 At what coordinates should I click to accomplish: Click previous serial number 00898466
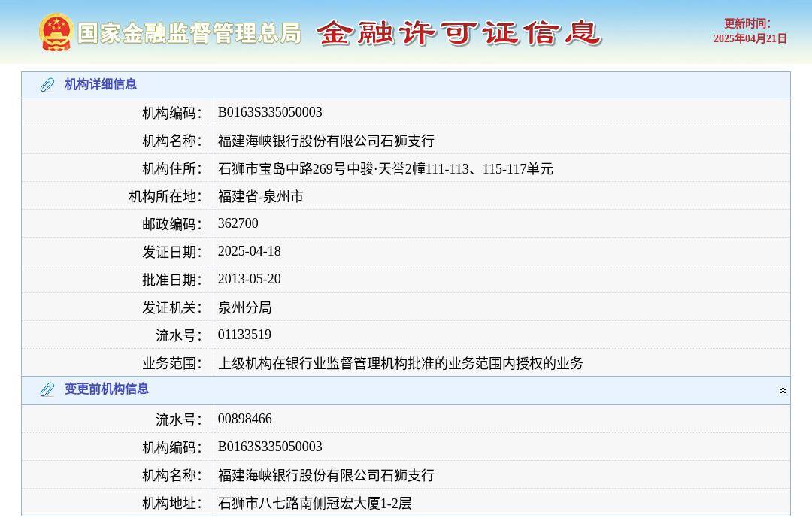244,418
